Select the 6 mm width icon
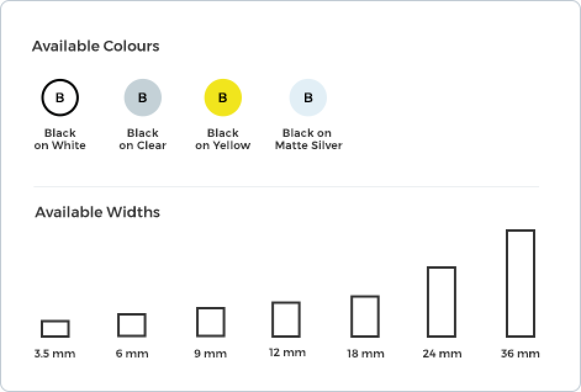Screen dimensions: 581x392 [x=131, y=325]
